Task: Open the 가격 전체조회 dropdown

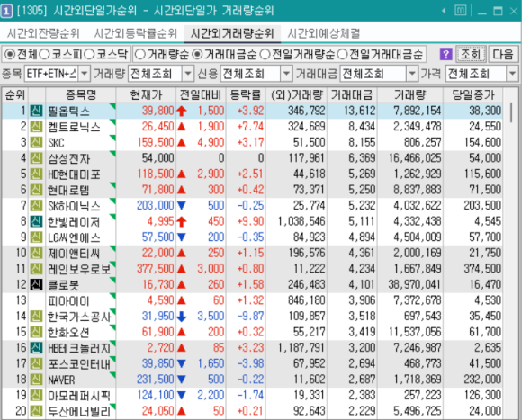Action: click(512, 74)
